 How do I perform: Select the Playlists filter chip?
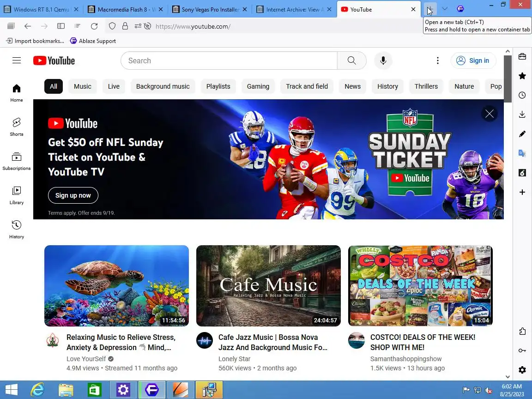(218, 86)
